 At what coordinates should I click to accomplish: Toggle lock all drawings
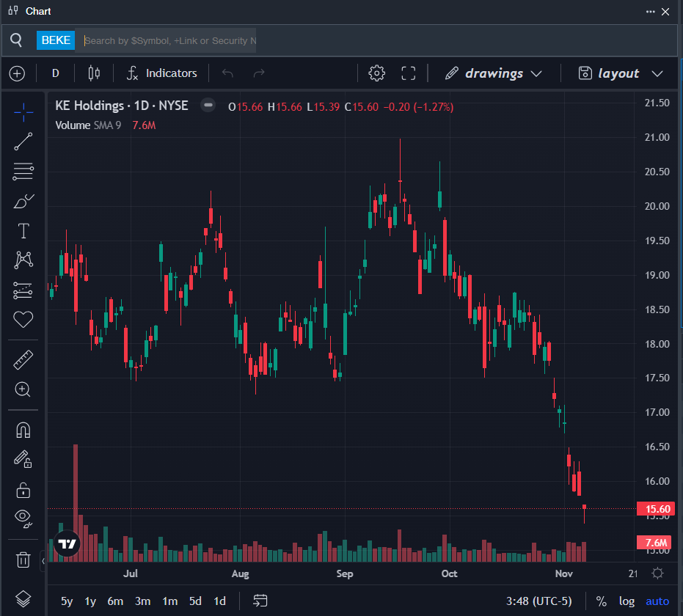point(23,489)
